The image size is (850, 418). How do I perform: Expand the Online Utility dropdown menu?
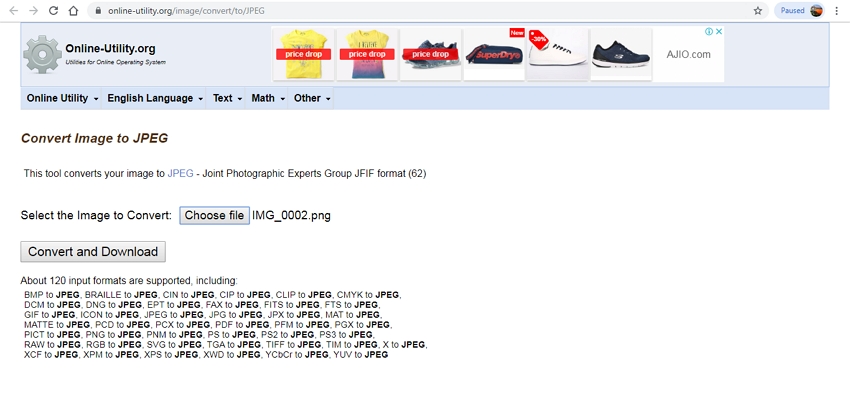point(62,99)
